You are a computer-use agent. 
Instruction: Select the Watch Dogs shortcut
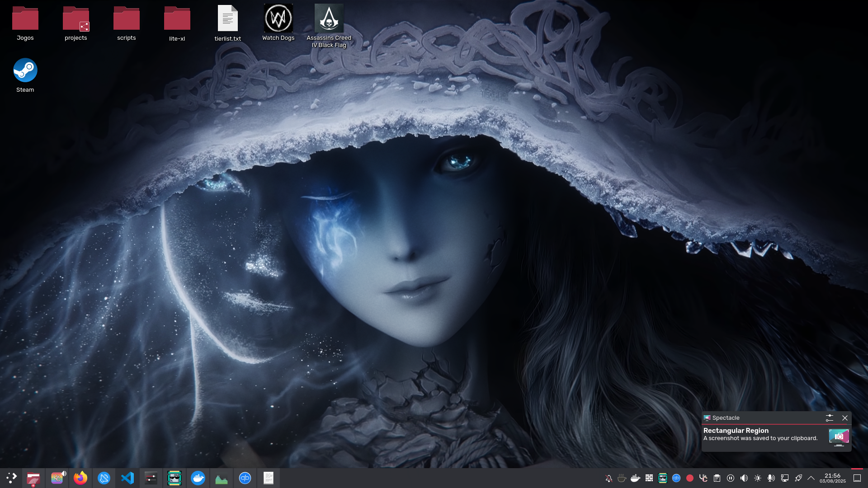[278, 23]
